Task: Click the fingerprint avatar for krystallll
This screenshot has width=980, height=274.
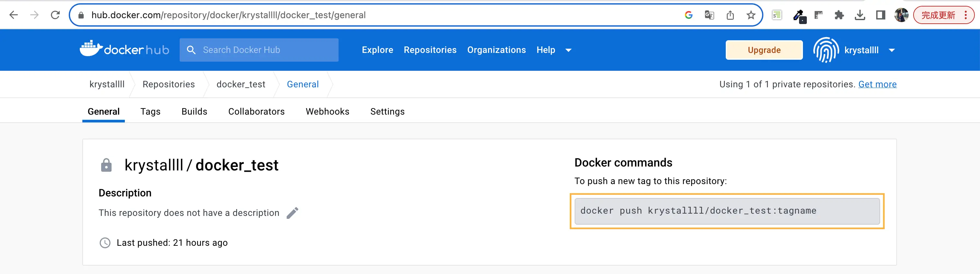Action: pyautogui.click(x=826, y=50)
